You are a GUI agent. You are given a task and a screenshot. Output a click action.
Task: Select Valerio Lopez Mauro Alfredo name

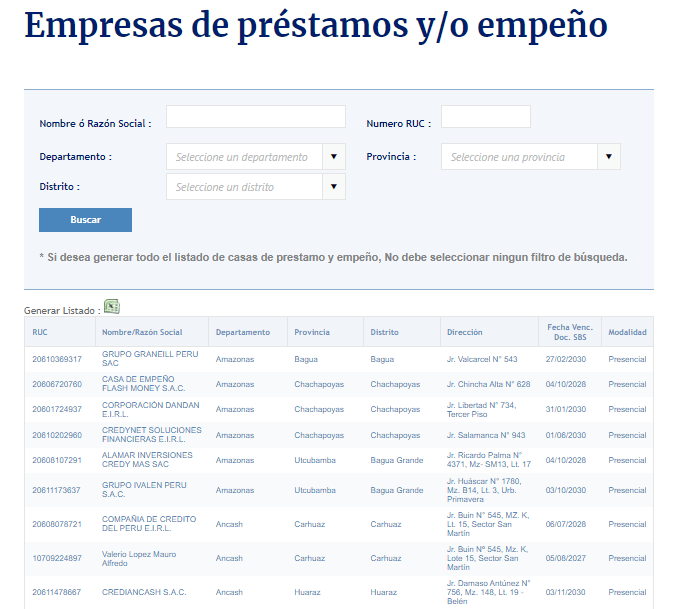point(139,558)
